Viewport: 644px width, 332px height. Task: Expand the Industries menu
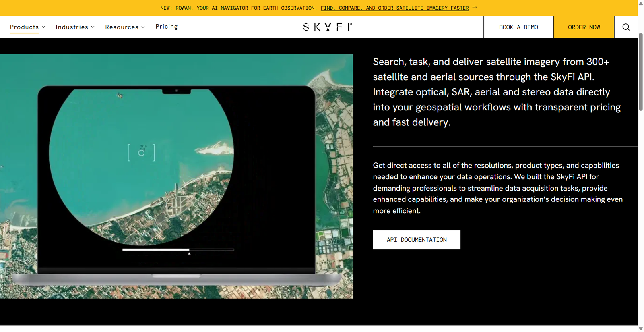click(75, 27)
